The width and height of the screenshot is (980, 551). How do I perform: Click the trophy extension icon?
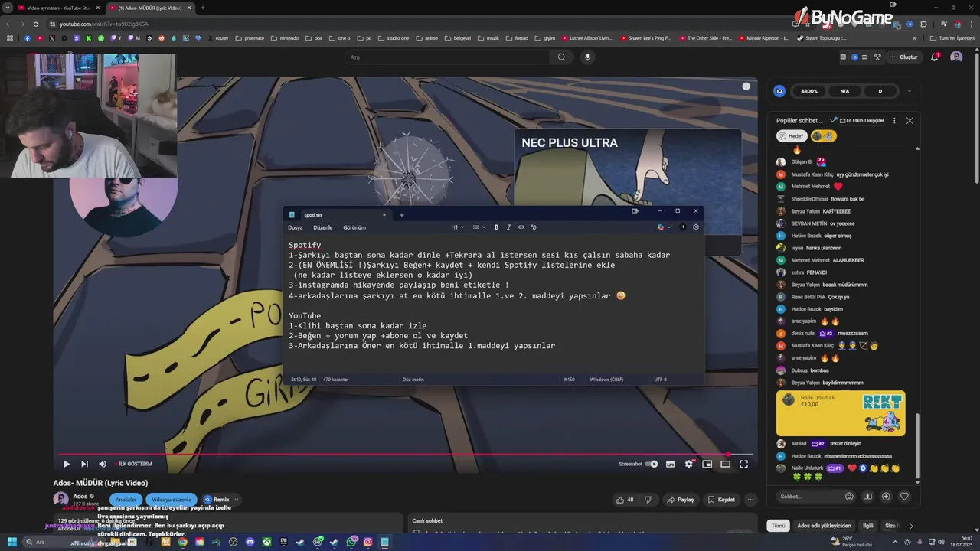point(877,57)
